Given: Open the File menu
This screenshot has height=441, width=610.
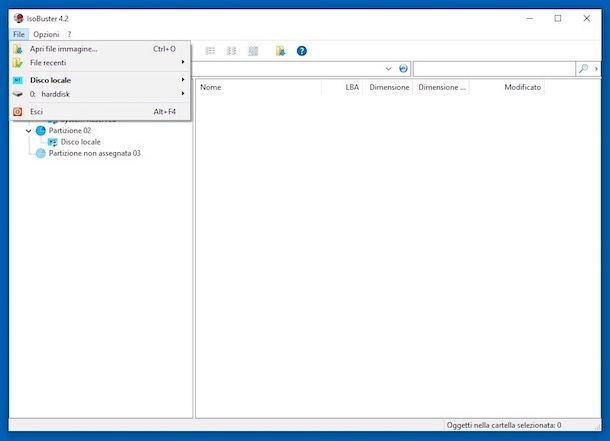Looking at the screenshot, I should [x=19, y=34].
